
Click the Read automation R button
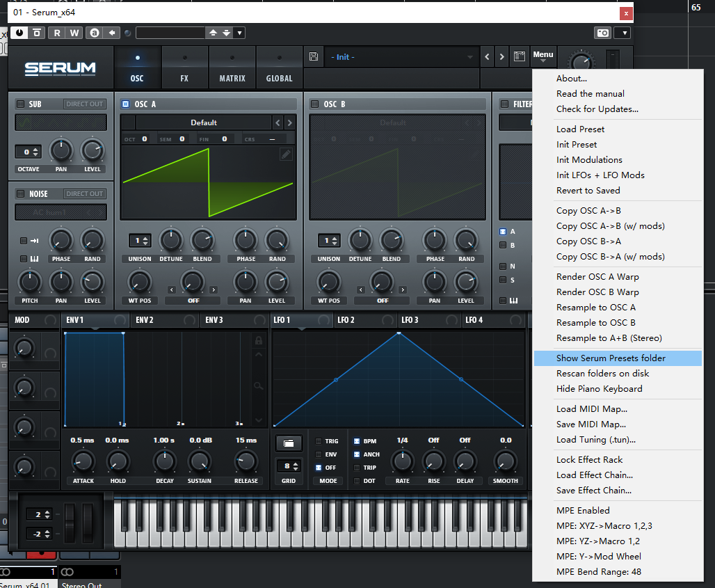pyautogui.click(x=57, y=33)
